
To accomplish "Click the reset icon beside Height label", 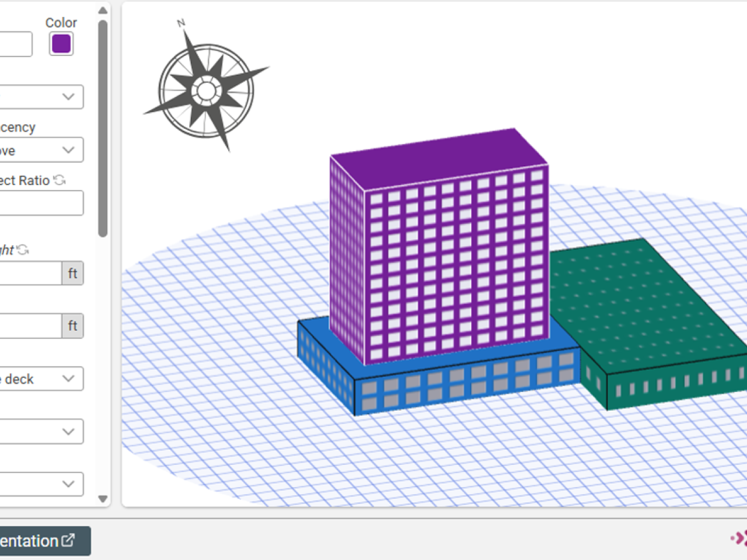I will point(23,250).
